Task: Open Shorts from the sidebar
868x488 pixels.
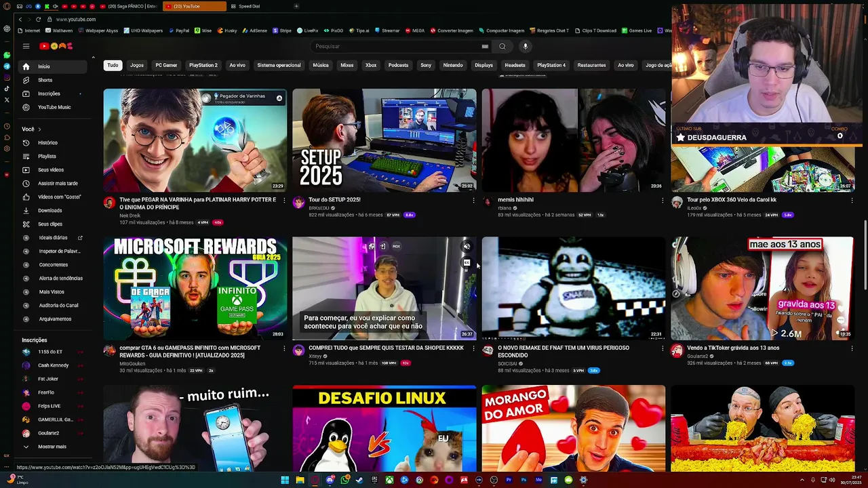Action: (54, 80)
